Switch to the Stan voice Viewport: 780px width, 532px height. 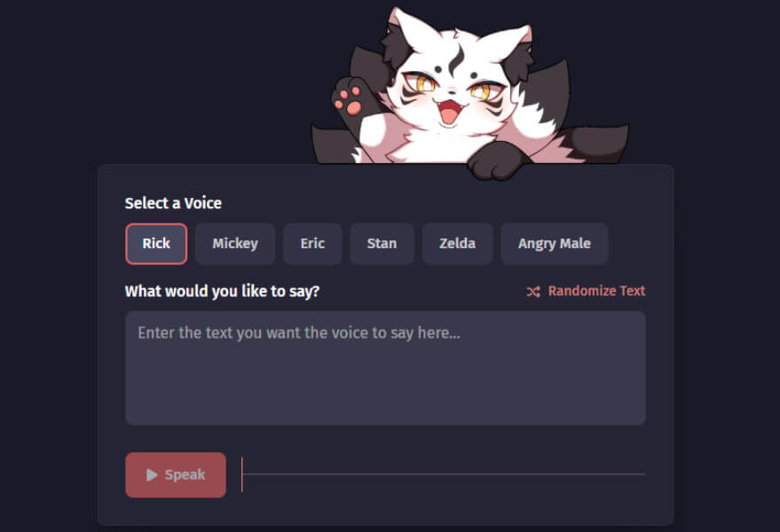click(x=382, y=244)
